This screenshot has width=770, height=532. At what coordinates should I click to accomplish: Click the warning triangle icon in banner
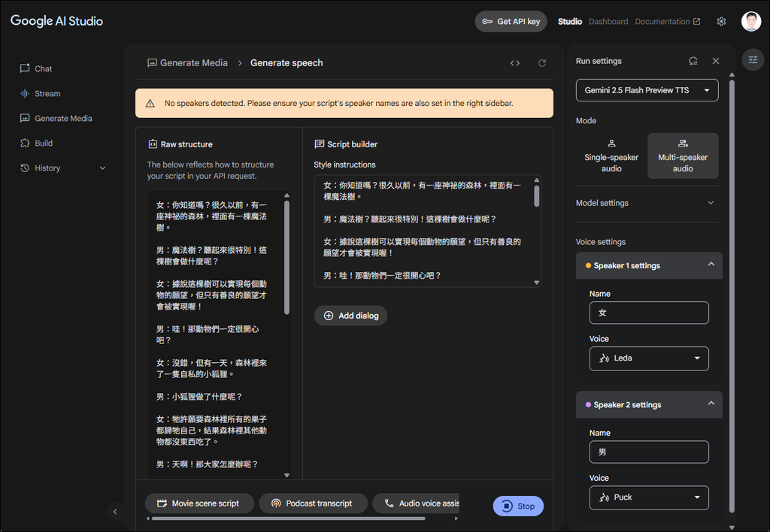click(150, 103)
